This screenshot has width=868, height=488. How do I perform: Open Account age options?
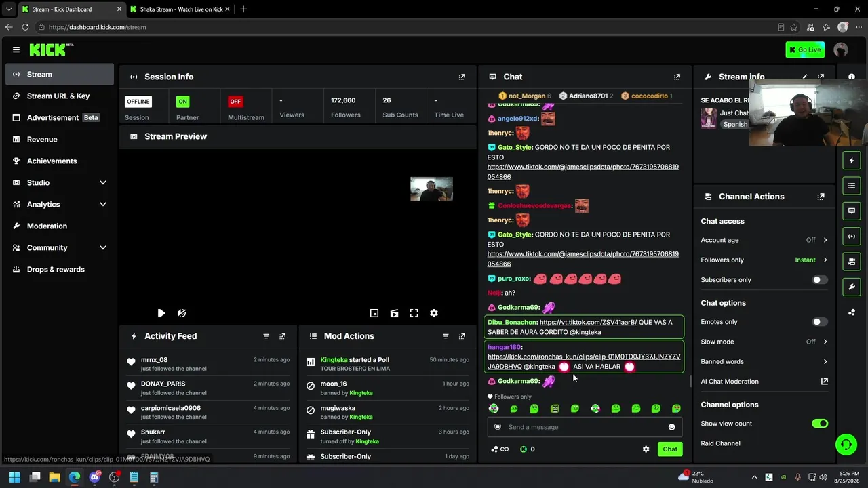[764, 240]
